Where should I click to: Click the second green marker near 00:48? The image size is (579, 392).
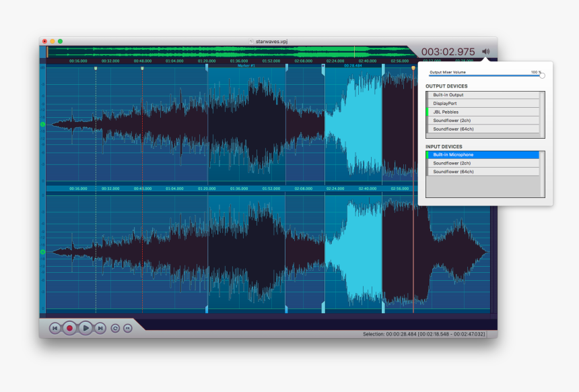point(142,68)
